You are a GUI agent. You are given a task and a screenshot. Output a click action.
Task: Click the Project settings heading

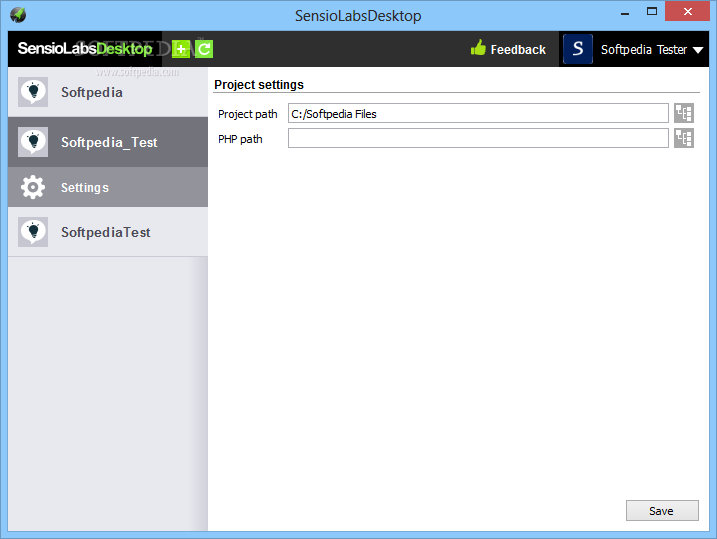[259, 85]
